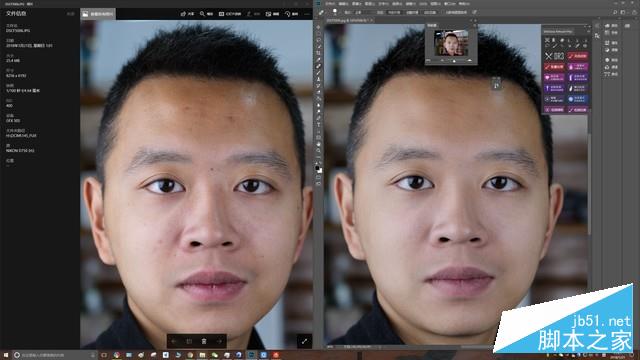
Task: Open the More options ellipsis in Photos
Action: click(x=307, y=14)
